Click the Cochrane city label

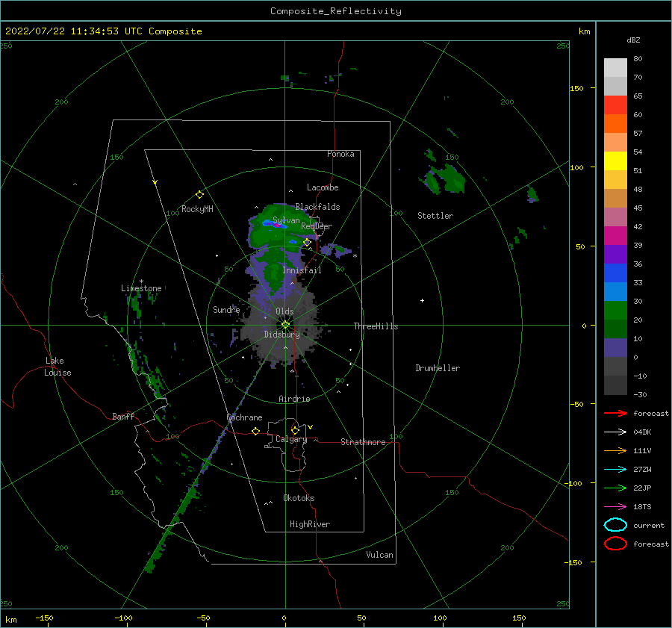[x=244, y=417]
